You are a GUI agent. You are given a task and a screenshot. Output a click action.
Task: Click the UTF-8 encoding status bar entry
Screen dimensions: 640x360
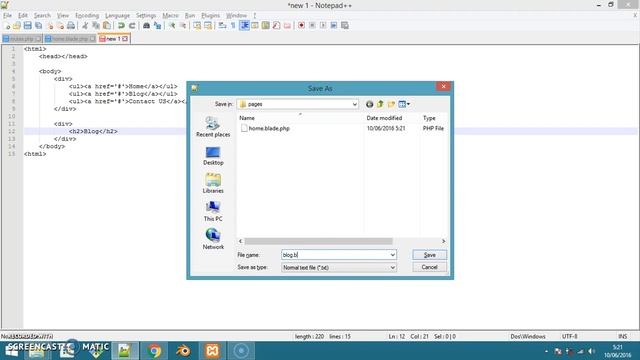[x=569, y=337]
